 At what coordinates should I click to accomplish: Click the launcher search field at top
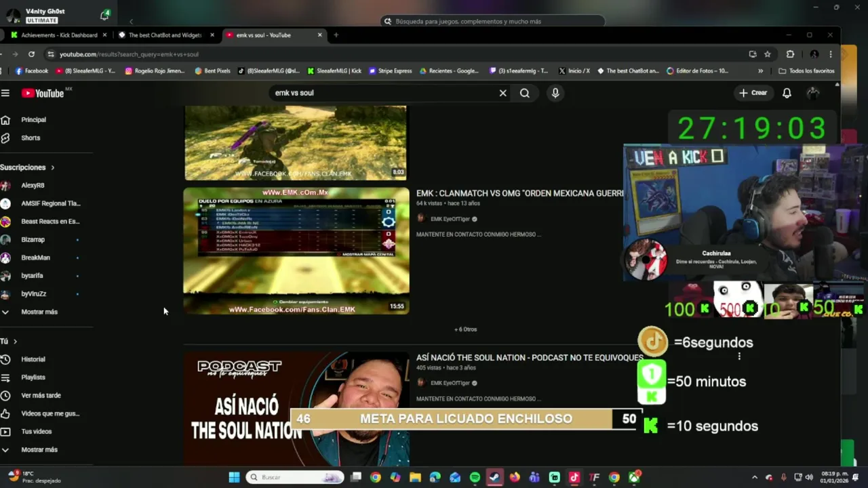[x=492, y=21]
